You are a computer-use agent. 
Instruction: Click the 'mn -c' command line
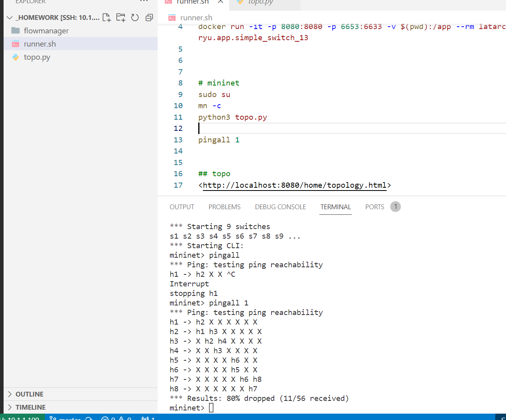click(x=210, y=106)
